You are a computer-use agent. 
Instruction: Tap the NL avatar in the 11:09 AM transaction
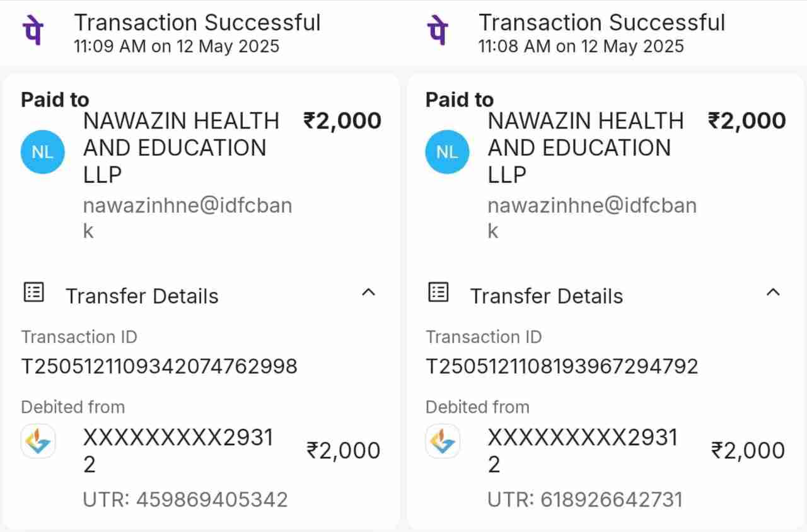click(42, 152)
